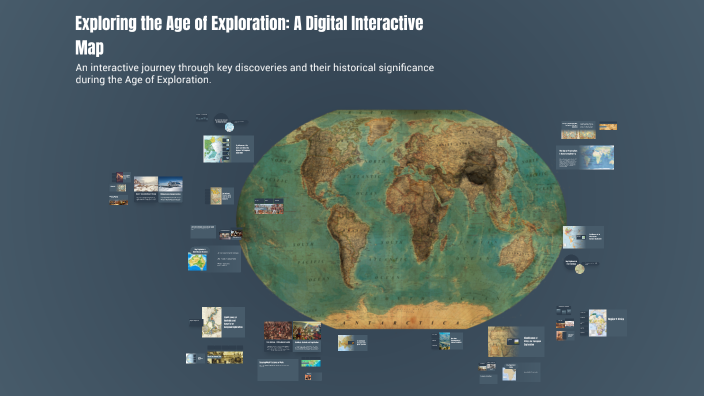Open the tiny orange thumbnail below satellite strip
The image size is (704, 396).
pyautogui.click(x=308, y=377)
